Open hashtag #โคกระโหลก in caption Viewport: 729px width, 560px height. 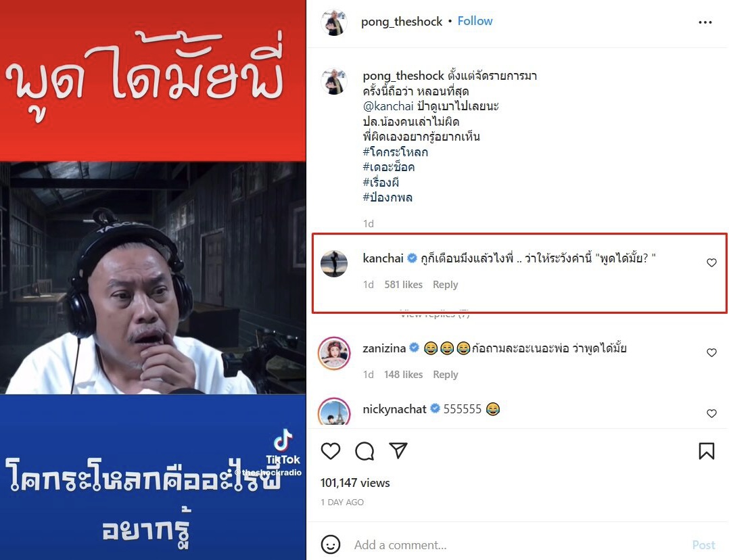395,151
